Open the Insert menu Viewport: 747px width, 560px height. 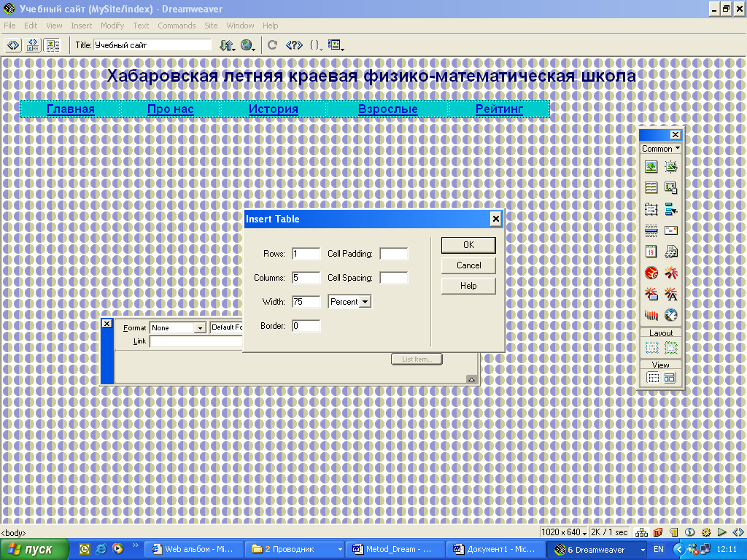coord(82,26)
